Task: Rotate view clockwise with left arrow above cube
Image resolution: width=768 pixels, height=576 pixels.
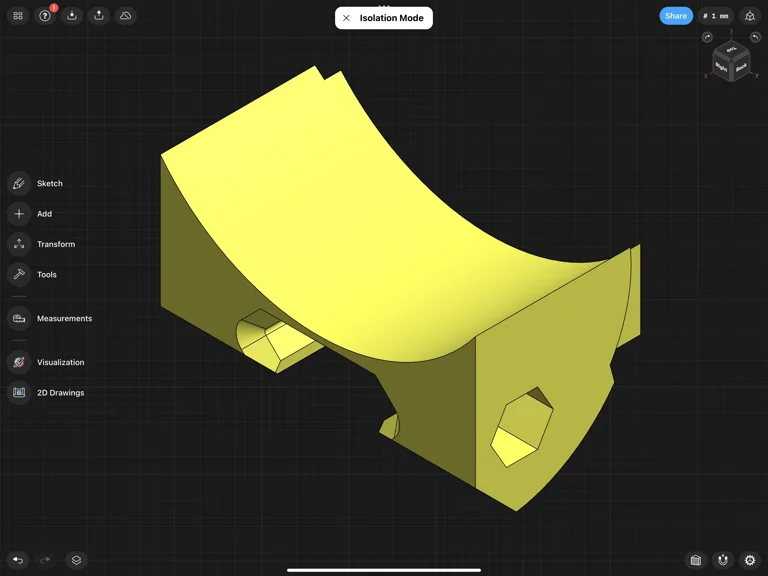Action: [x=707, y=37]
